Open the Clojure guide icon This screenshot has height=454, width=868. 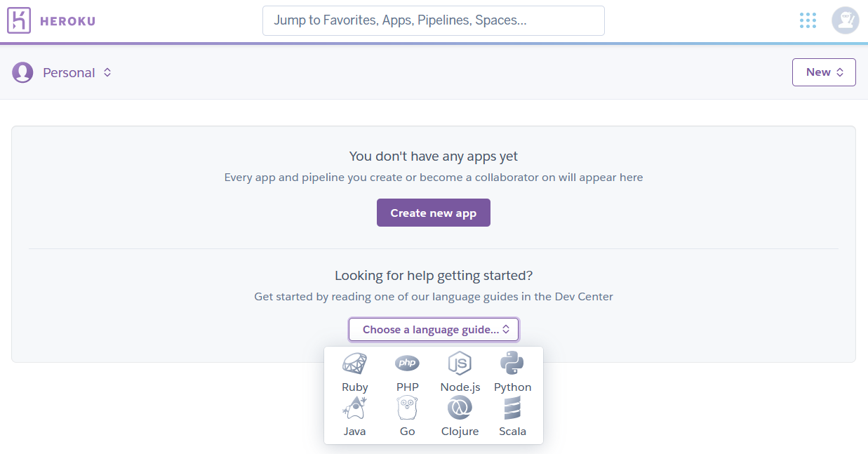click(x=460, y=408)
